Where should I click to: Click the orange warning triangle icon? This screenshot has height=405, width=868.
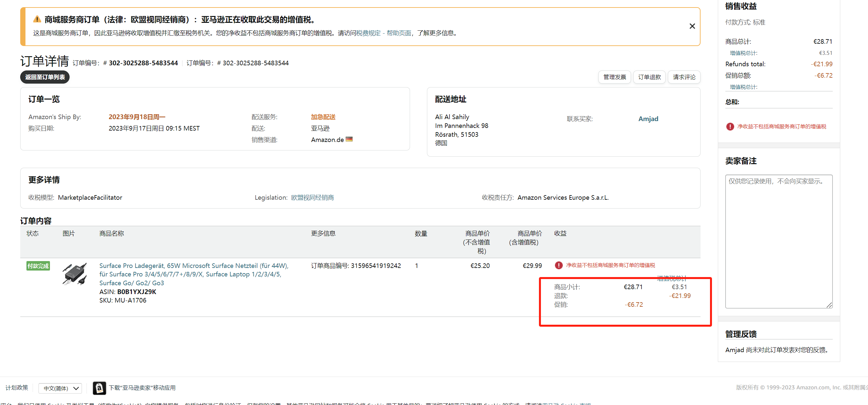pyautogui.click(x=37, y=19)
